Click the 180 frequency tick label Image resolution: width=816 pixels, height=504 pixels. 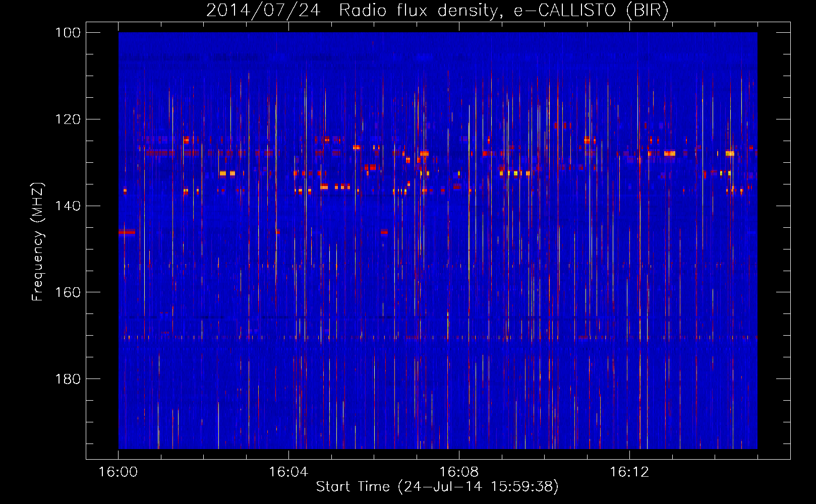[68, 379]
